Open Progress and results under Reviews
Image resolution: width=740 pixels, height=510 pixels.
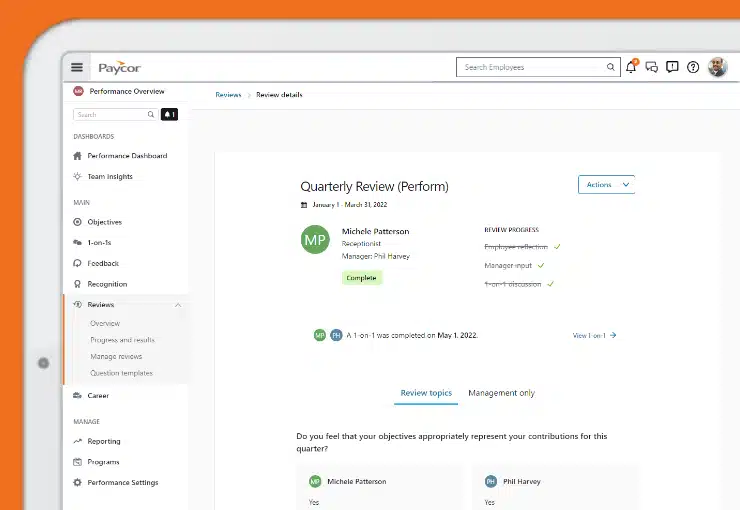(122, 340)
